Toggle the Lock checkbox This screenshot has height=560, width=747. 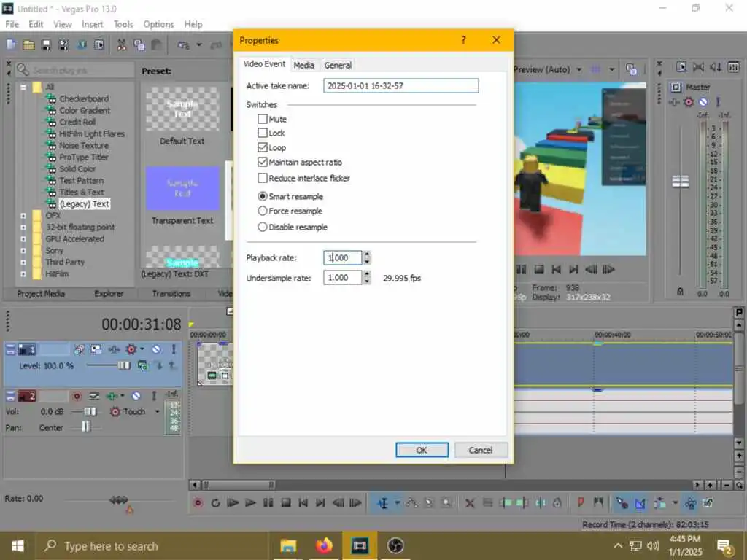262,133
